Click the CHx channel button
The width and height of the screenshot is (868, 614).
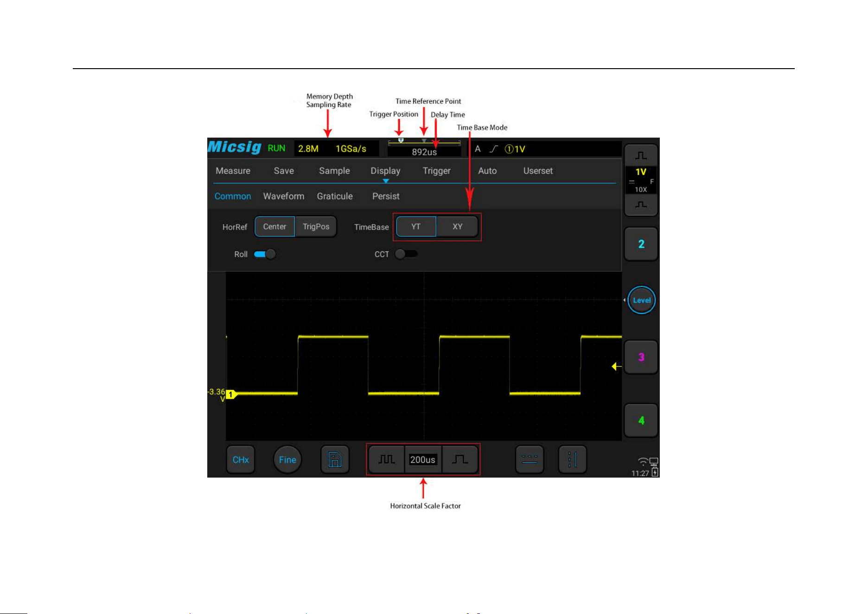click(241, 460)
